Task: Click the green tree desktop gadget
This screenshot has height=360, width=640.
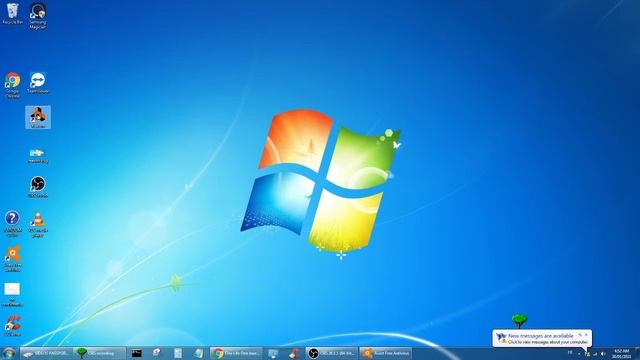Action: [519, 321]
